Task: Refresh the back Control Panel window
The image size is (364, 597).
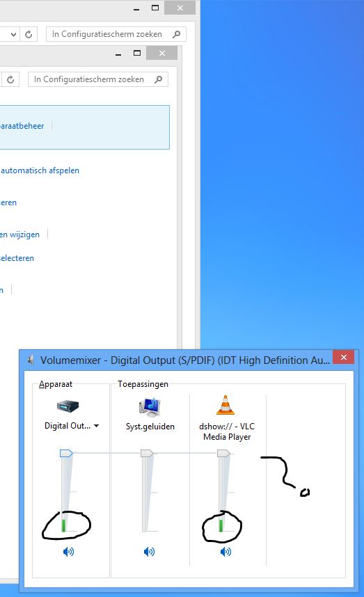Action: tap(29, 34)
